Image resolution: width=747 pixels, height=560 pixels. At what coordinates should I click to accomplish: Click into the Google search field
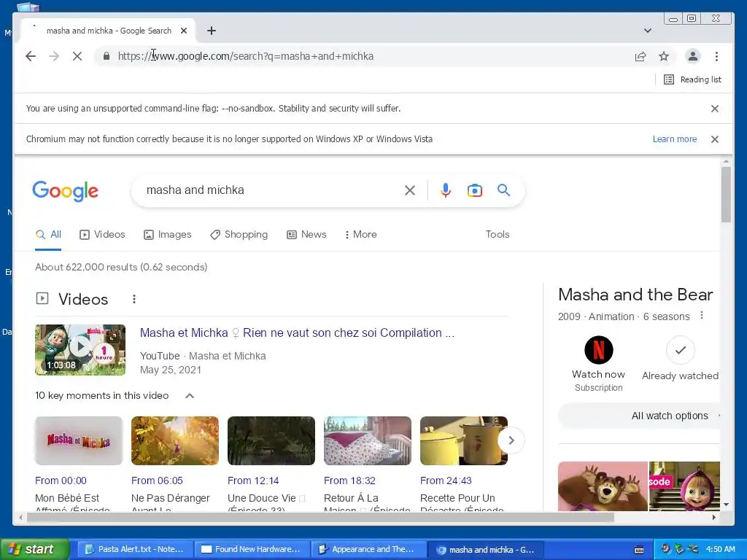point(271,190)
